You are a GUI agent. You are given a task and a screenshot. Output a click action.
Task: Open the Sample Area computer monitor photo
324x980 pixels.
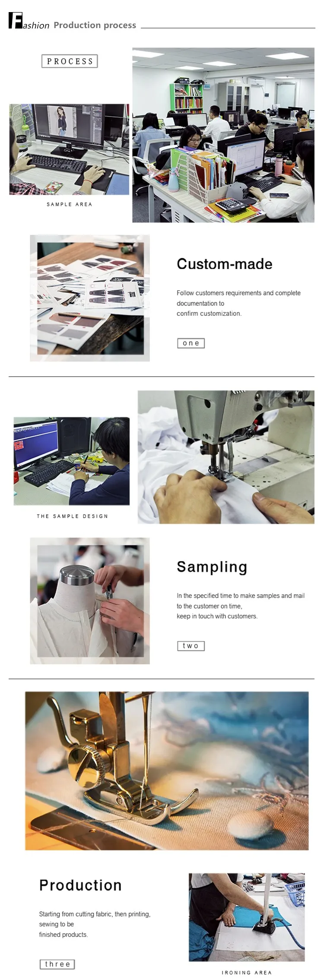pos(69,149)
